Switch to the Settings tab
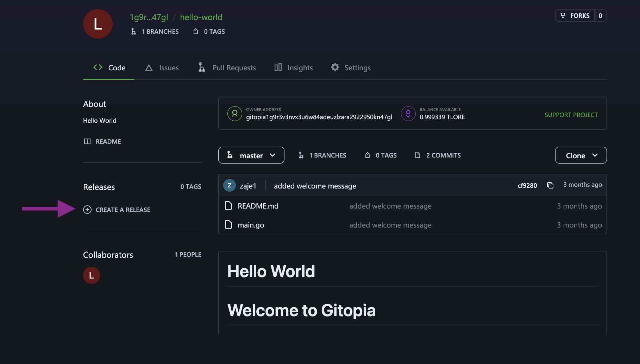This screenshot has width=640, height=364. 351,68
